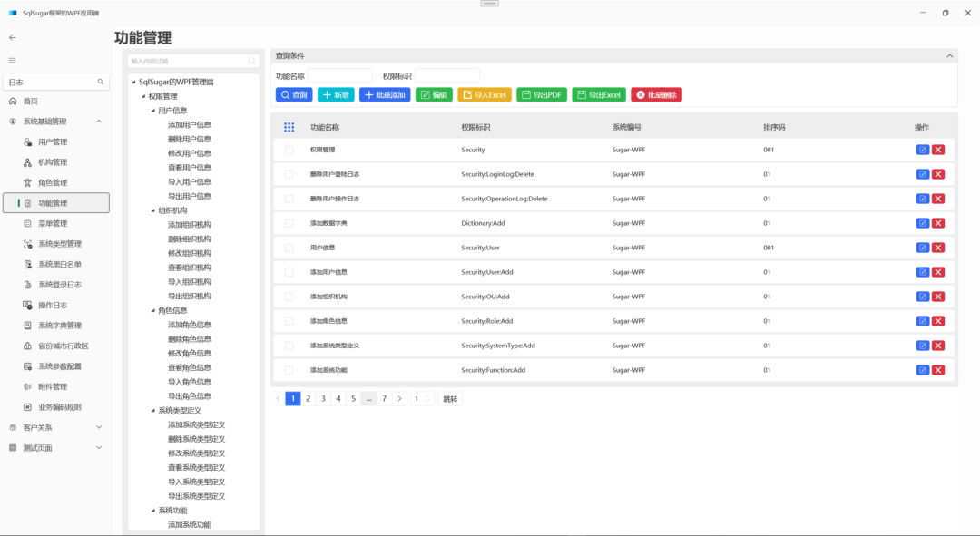The height and width of the screenshot is (536, 980).
Task: Click the 系统登录日志 icon
Action: pyautogui.click(x=27, y=285)
